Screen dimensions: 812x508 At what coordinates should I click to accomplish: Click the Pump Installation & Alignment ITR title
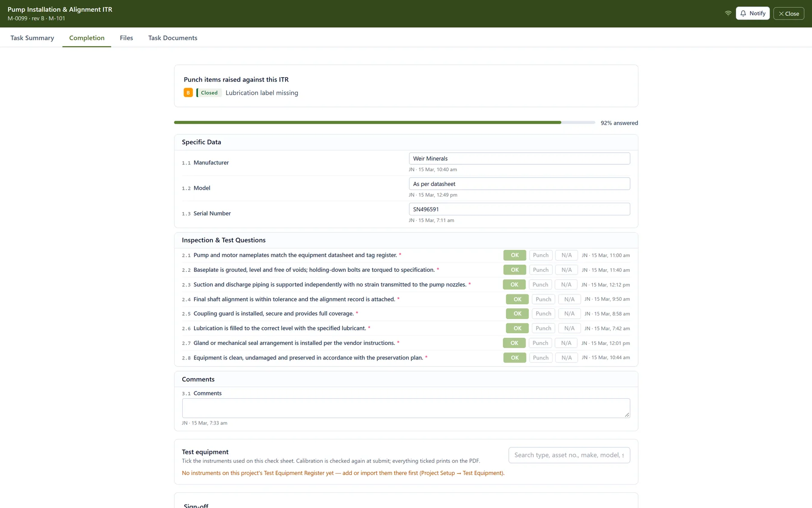click(x=60, y=9)
